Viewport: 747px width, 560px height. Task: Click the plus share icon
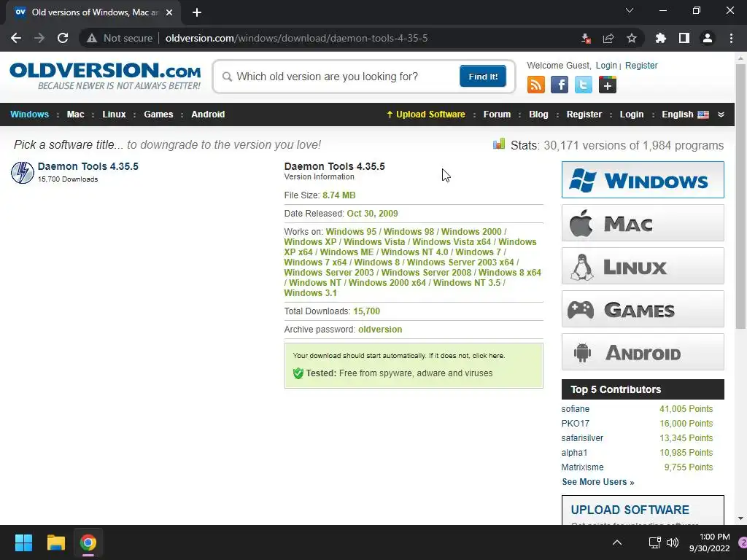coord(608,85)
